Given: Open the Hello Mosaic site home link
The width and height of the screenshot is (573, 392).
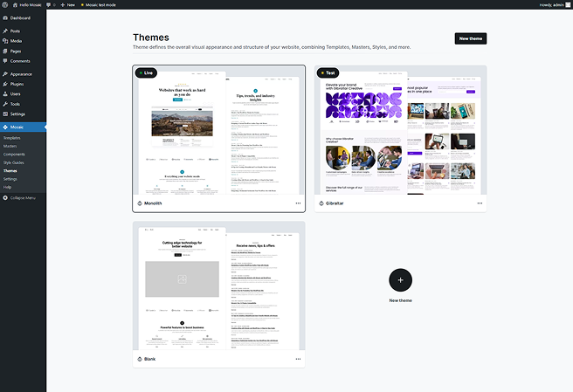Looking at the screenshot, I should tap(27, 4).
